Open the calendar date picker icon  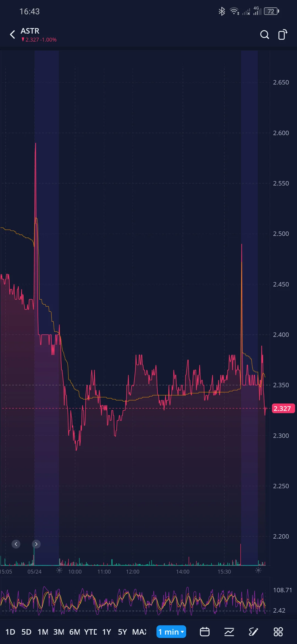pyautogui.click(x=205, y=632)
